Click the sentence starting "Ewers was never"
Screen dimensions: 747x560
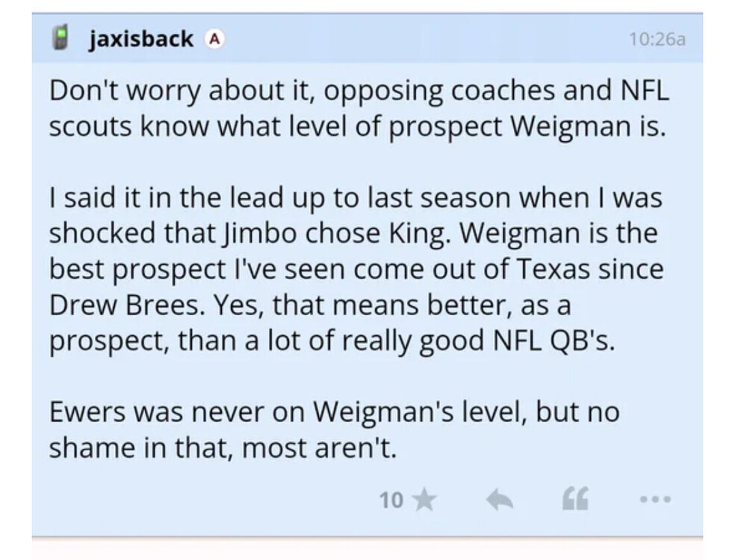tap(334, 430)
